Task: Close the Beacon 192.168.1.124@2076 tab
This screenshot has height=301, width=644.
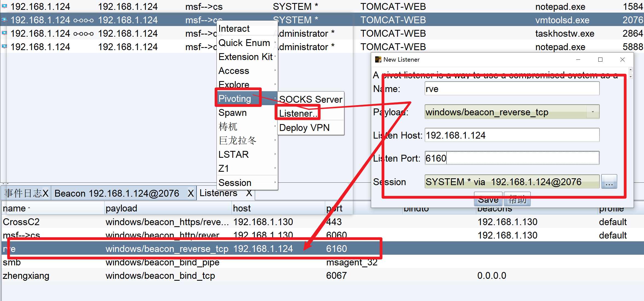Action: 191,193
